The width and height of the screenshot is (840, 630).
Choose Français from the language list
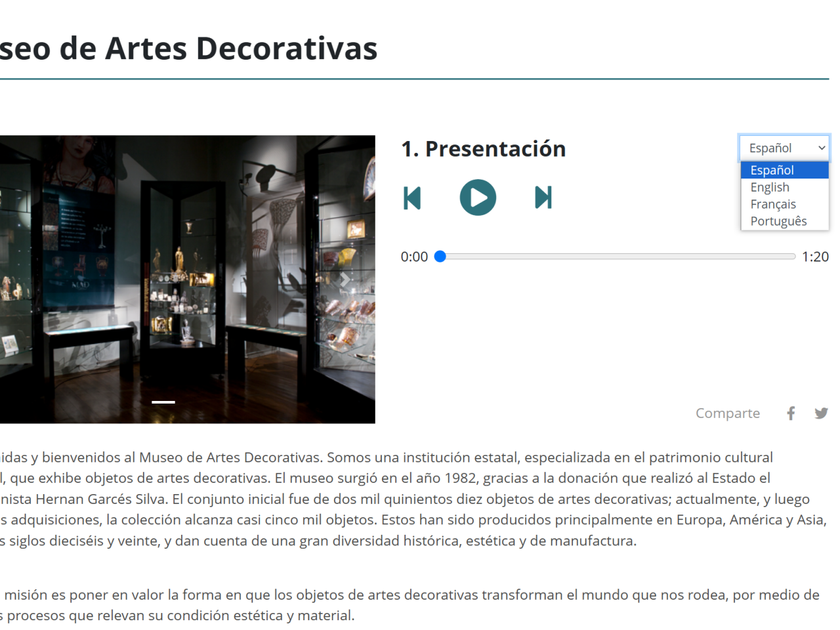coord(785,204)
